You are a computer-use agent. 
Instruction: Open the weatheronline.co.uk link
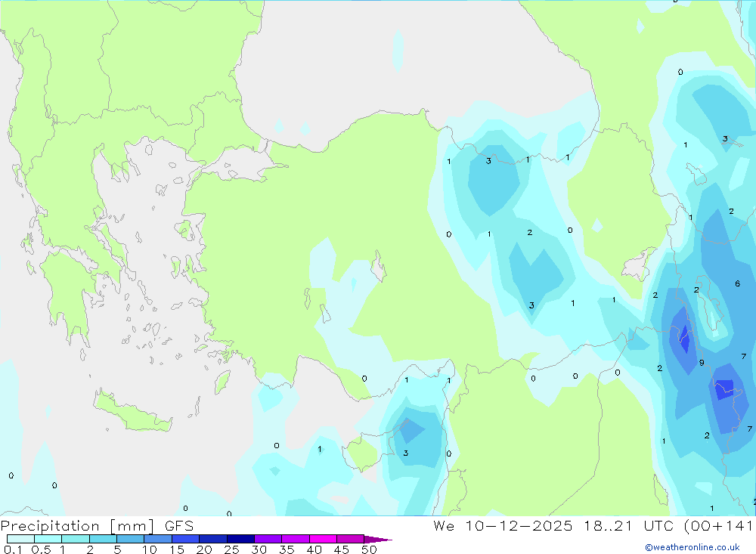click(x=692, y=547)
